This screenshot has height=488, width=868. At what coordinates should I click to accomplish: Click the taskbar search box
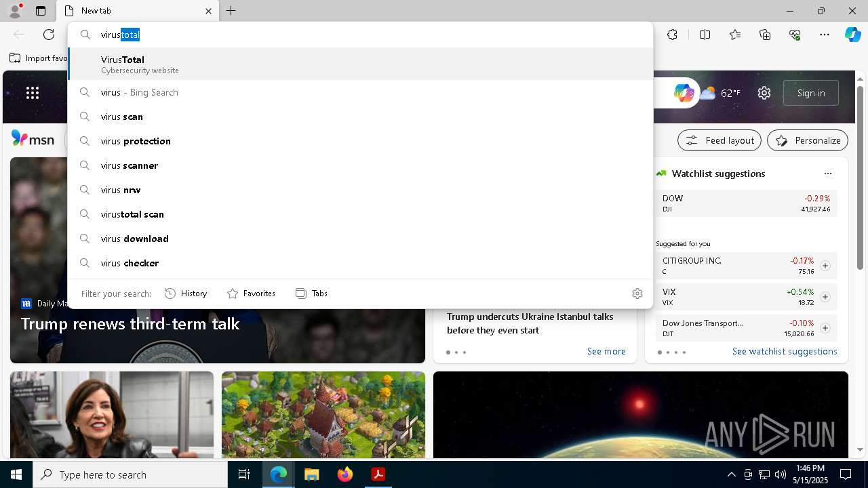[130, 474]
